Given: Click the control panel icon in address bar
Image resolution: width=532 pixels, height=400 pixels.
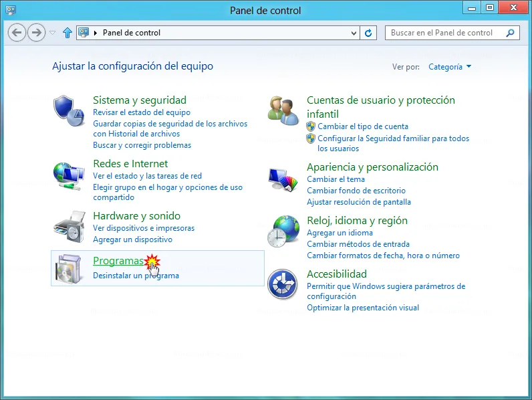Looking at the screenshot, I should tap(84, 32).
